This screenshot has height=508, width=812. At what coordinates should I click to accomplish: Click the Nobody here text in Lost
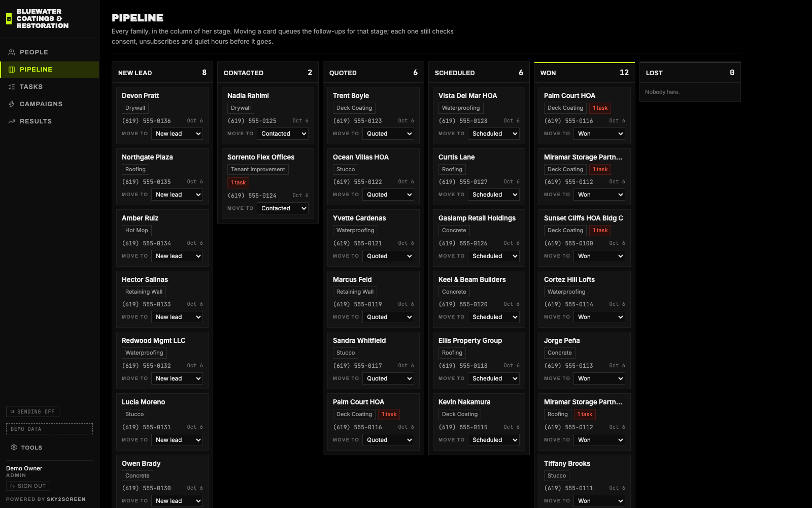[662, 92]
